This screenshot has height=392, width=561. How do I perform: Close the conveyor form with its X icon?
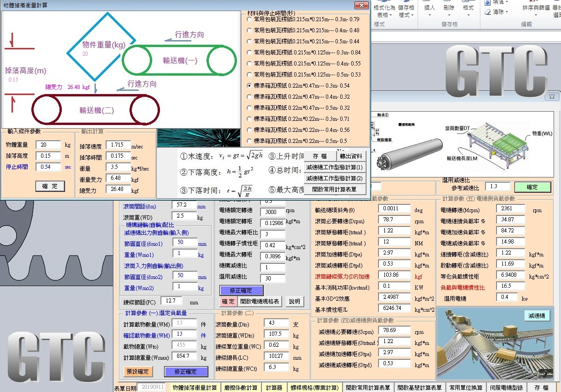(551, 96)
